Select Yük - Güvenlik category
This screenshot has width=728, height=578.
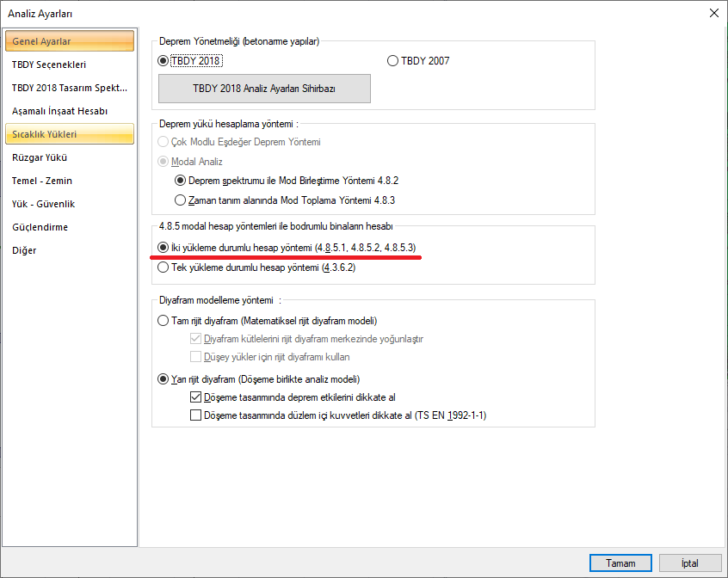pyautogui.click(x=43, y=204)
